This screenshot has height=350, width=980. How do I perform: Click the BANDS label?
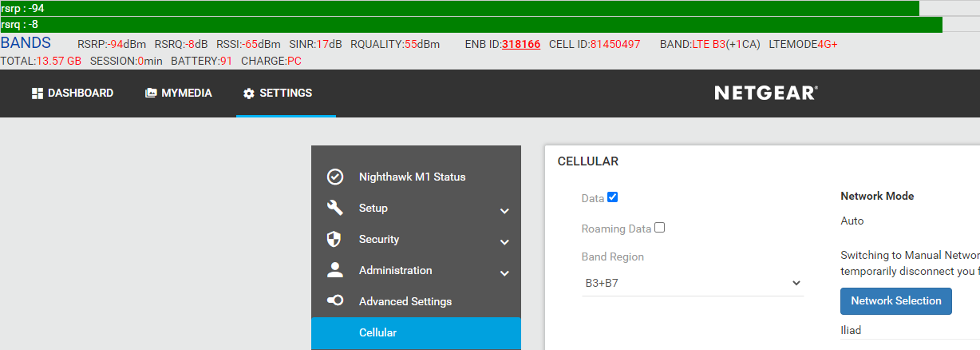(26, 43)
